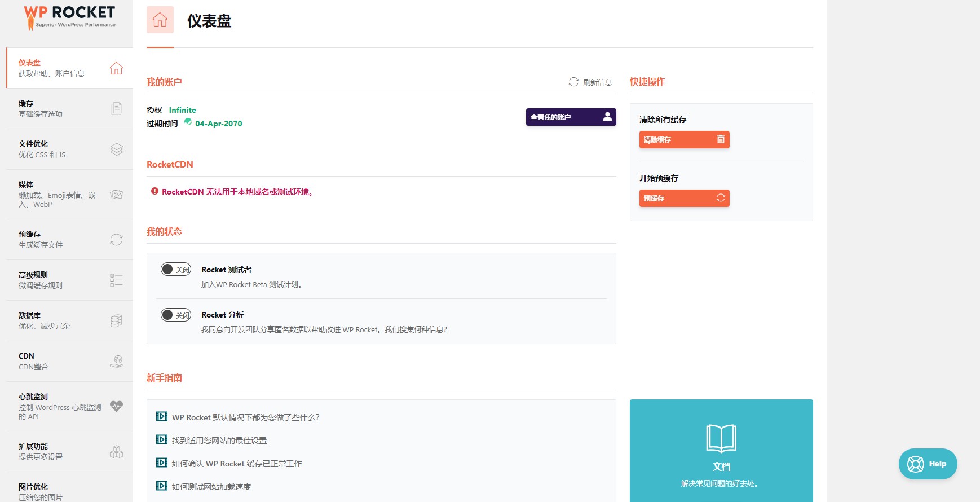The image size is (980, 502).
Task: Open the CDN整合 section
Action: [70, 362]
